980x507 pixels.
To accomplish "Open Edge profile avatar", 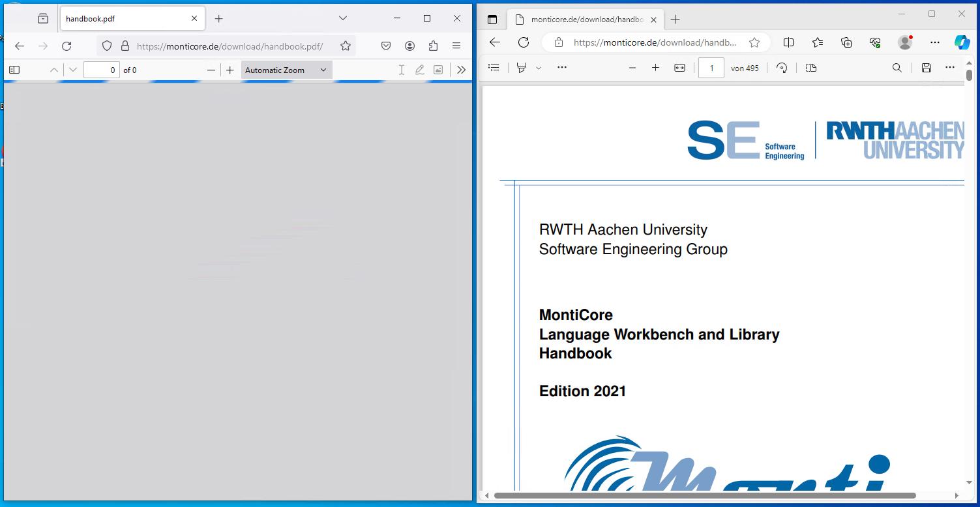I will 905,42.
